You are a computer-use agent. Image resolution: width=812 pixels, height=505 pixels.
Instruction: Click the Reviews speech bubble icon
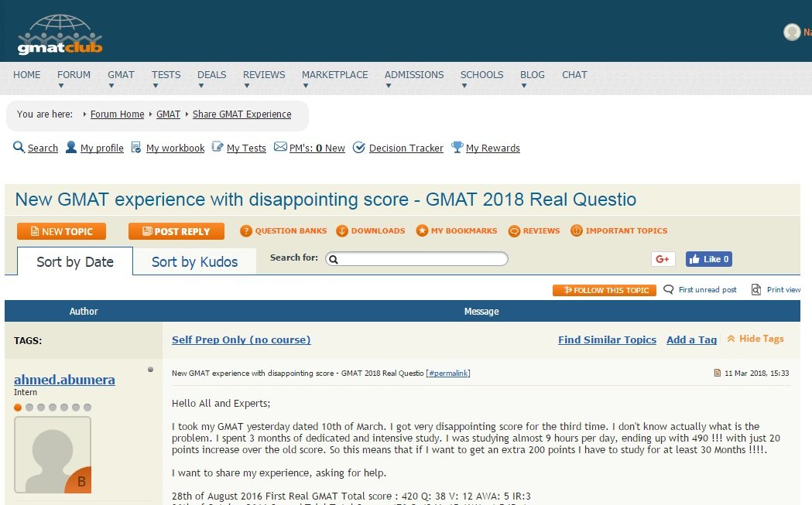pos(514,230)
